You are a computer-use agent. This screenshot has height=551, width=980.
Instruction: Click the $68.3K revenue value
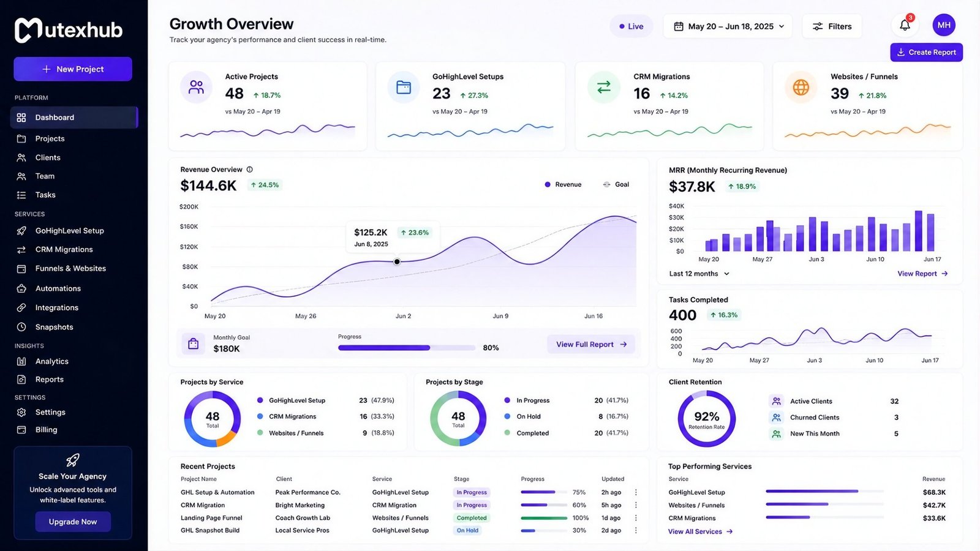[x=934, y=492]
